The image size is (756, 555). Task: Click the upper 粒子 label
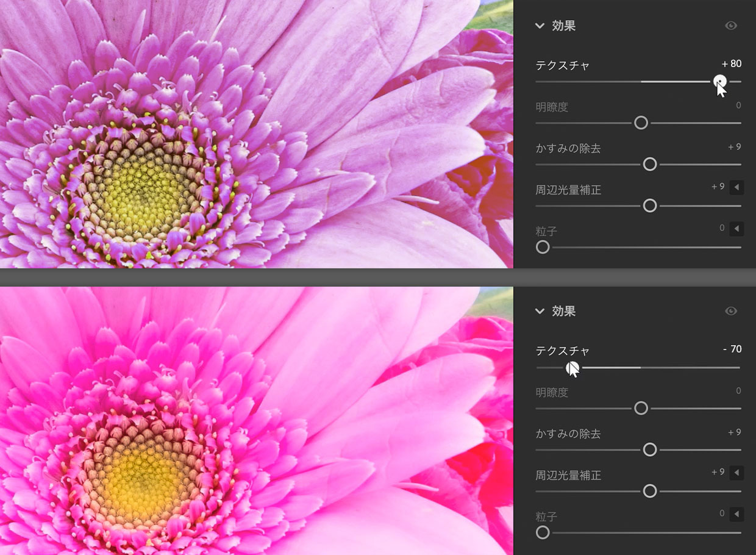546,231
